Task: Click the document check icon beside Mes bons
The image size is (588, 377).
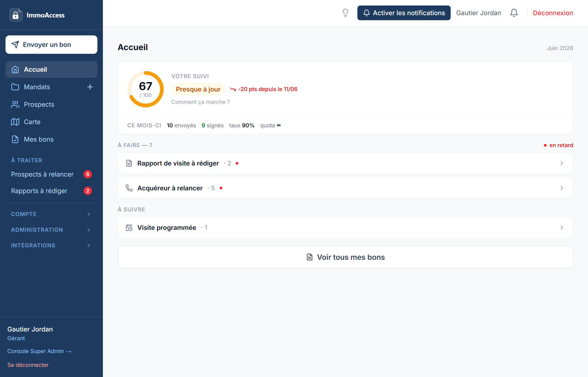Action: pos(15,139)
